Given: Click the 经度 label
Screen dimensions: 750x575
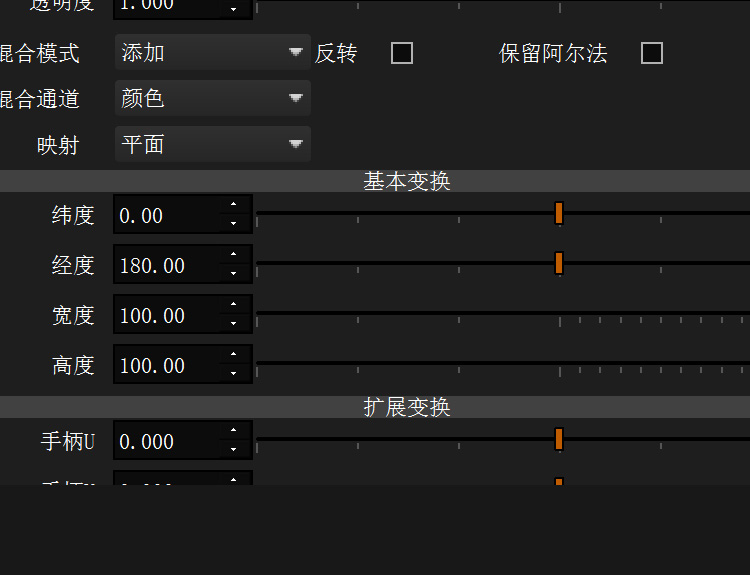Looking at the screenshot, I should (x=73, y=265).
